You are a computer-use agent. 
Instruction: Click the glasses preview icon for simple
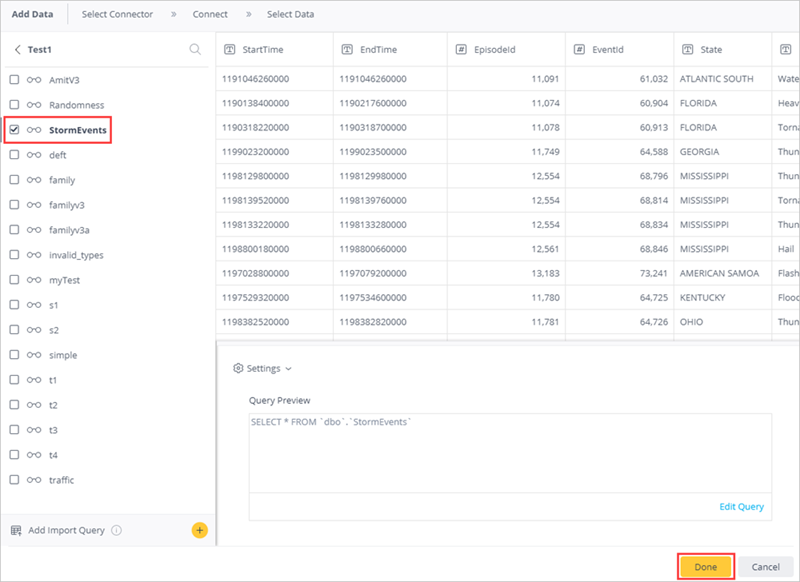tap(34, 355)
